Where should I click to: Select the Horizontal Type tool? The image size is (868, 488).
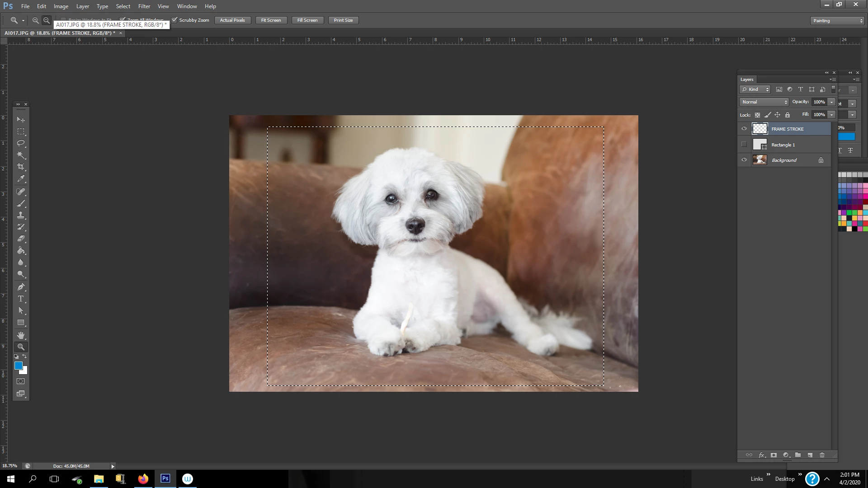(x=21, y=299)
